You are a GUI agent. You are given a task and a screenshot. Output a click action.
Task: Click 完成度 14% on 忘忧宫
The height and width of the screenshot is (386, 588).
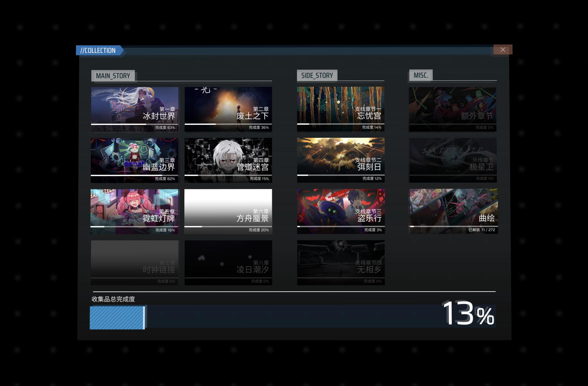click(371, 127)
